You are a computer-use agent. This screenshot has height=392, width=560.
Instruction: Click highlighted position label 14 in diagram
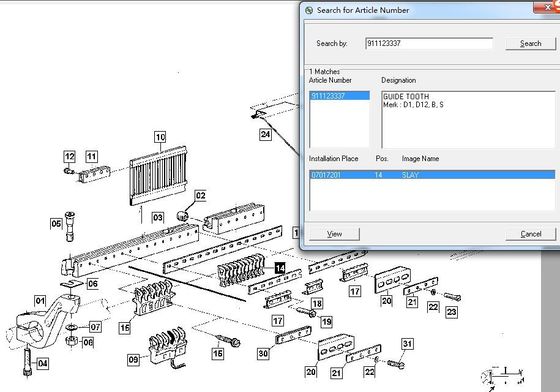(x=280, y=268)
